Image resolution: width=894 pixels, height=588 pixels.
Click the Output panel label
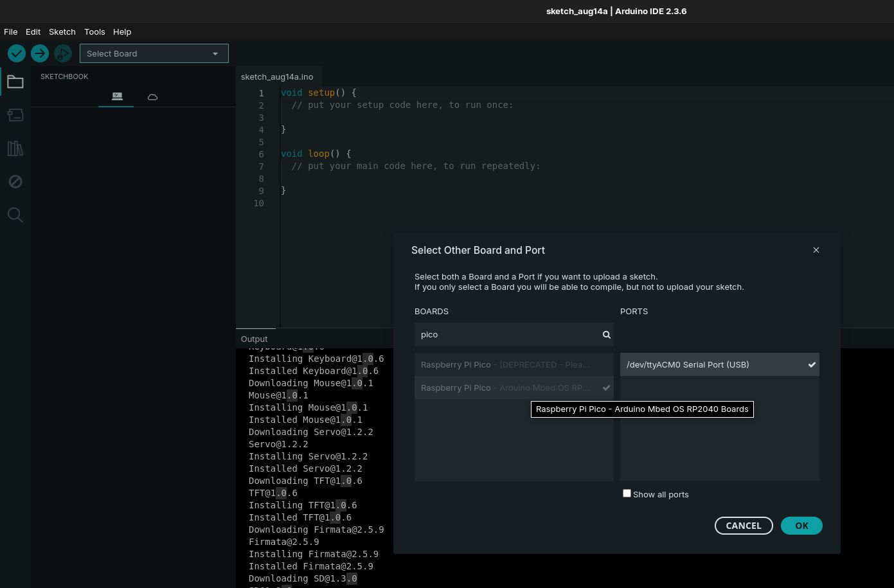pos(255,339)
